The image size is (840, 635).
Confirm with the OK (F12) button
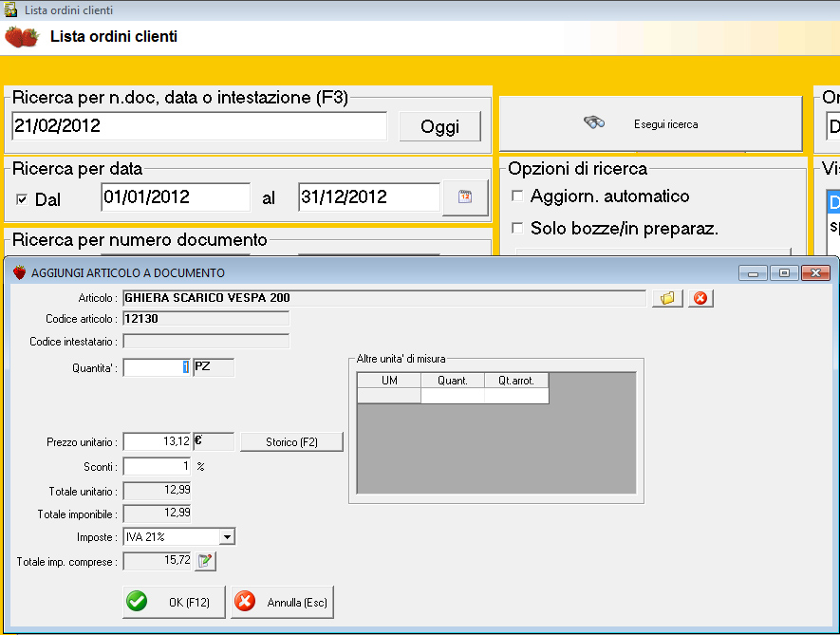174,602
